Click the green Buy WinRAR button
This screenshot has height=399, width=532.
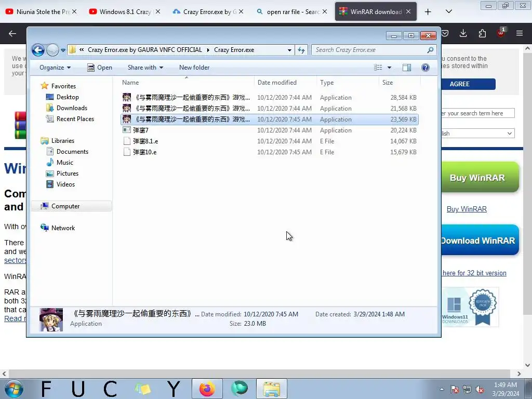[480, 178]
